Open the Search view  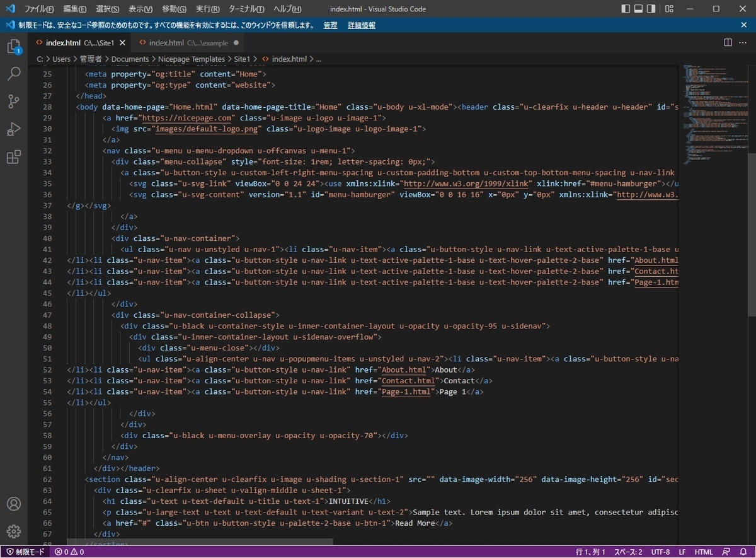[x=14, y=74]
